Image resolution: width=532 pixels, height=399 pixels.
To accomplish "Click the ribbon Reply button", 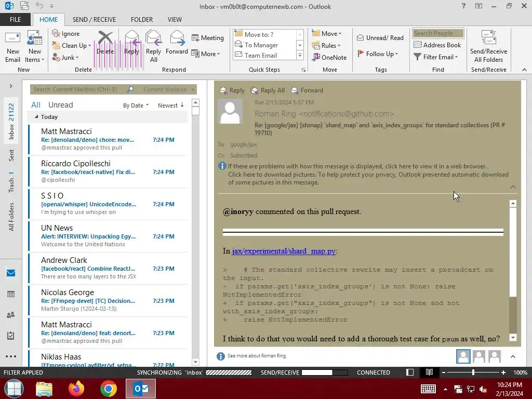I will [131, 44].
